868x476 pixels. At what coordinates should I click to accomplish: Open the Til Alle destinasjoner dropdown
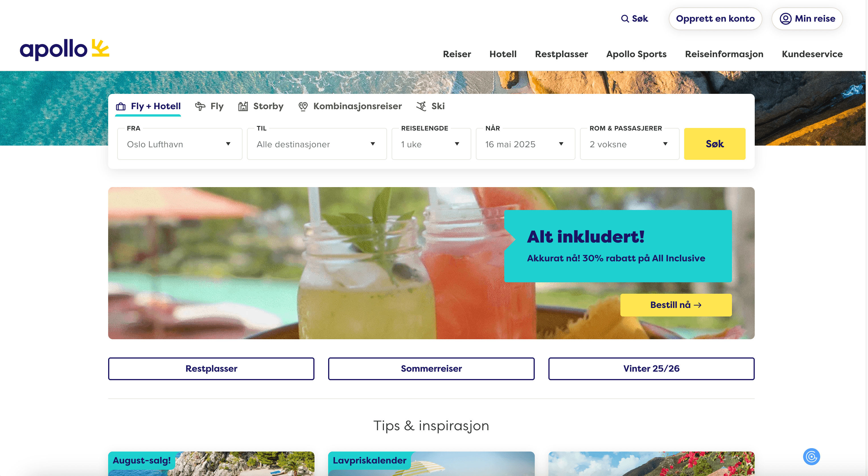[x=316, y=144]
